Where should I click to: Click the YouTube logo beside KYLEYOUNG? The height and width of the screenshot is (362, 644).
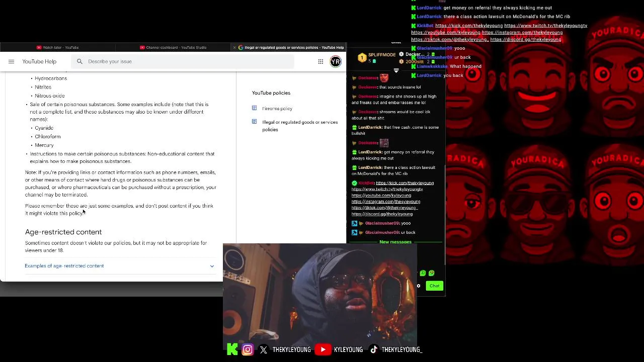tap(323, 349)
